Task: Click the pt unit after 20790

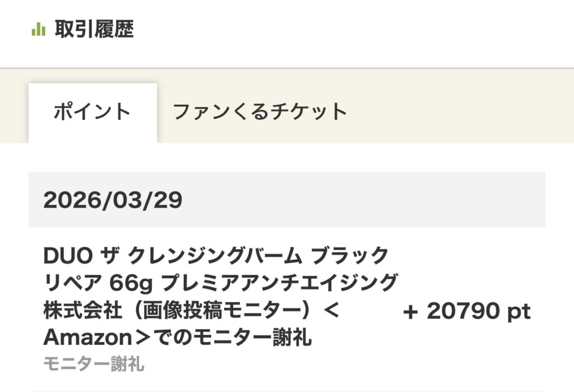Action: click(519, 312)
